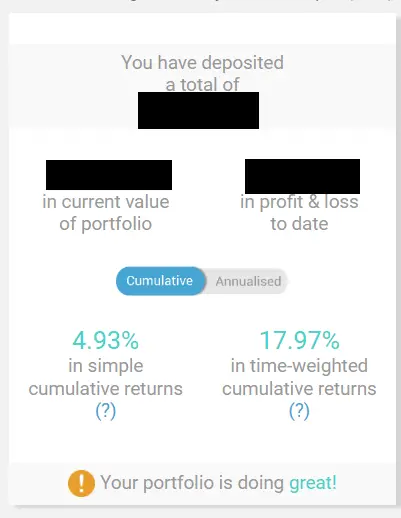Open the help (?) for time-weighted cumulative returns
Viewport: 401px width, 518px height.
click(x=299, y=411)
